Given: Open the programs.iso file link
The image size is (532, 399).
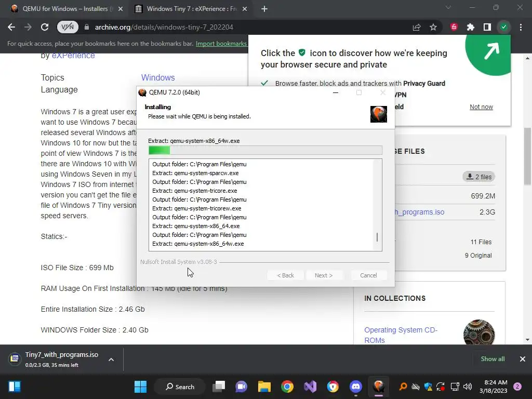Looking at the screenshot, I should coord(419,212).
